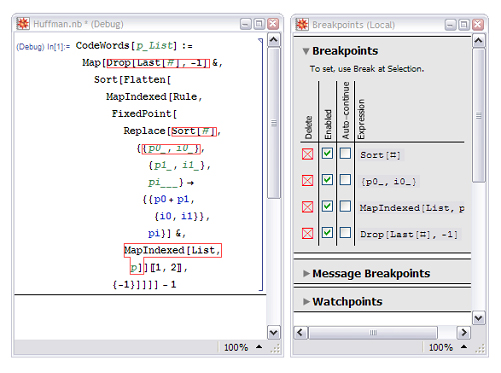Image resolution: width=501 pixels, height=373 pixels.
Task: Delete the Drop[Last[#], -1] breakpoint
Action: (x=307, y=233)
